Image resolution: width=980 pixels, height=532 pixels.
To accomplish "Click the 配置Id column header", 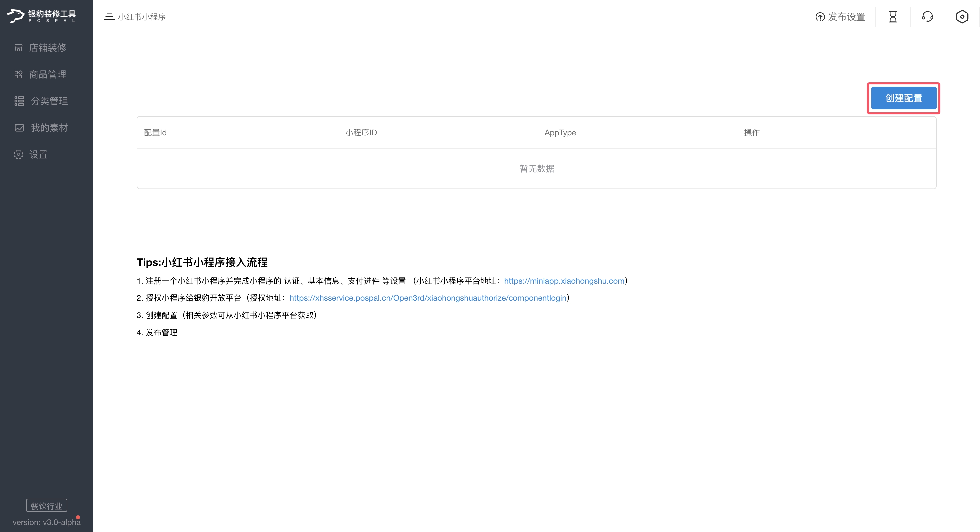I will coord(155,132).
